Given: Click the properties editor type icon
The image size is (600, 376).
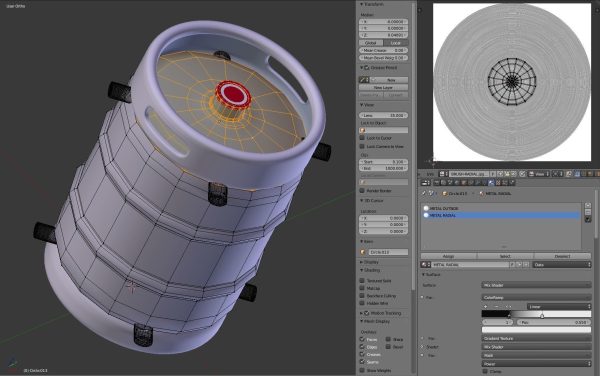Looking at the screenshot, I should pyautogui.click(x=426, y=183).
